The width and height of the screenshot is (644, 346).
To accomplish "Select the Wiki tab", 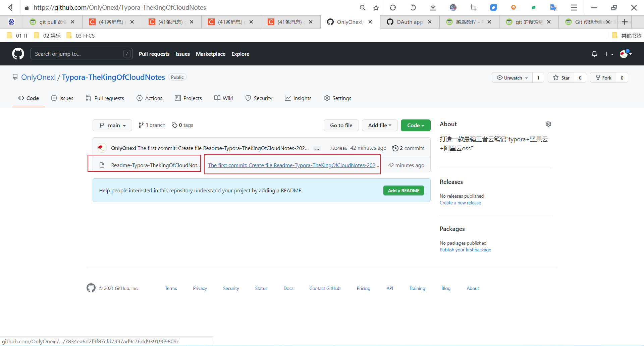I will [x=223, y=98].
